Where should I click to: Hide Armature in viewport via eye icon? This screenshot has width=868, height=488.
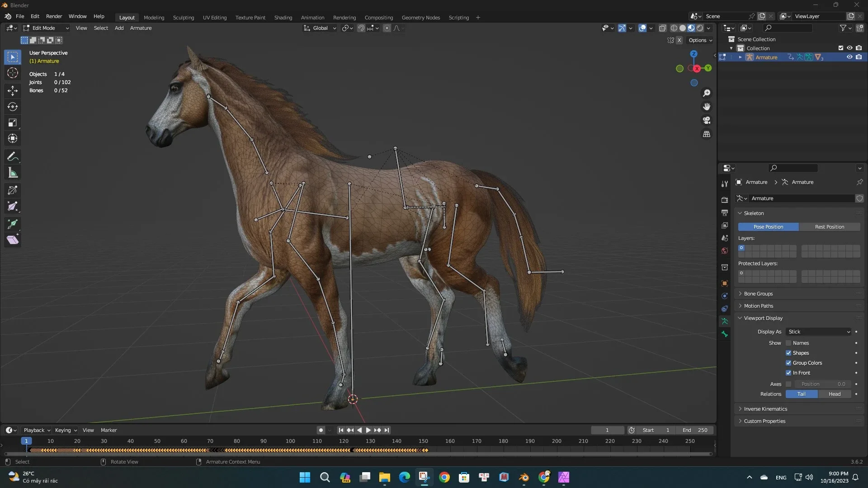[849, 57]
